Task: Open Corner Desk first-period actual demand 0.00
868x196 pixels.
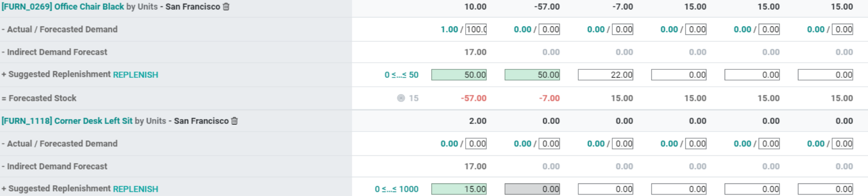Action: click(449, 144)
